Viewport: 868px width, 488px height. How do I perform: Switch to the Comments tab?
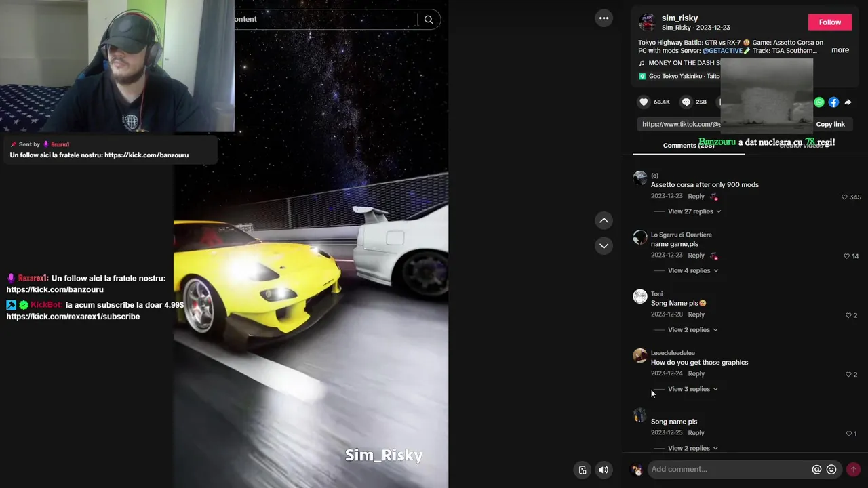click(688, 145)
